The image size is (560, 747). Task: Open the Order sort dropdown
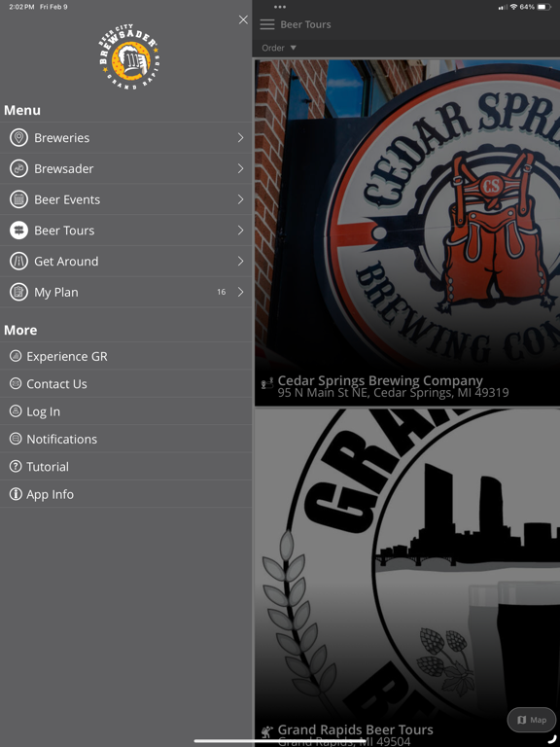point(279,48)
